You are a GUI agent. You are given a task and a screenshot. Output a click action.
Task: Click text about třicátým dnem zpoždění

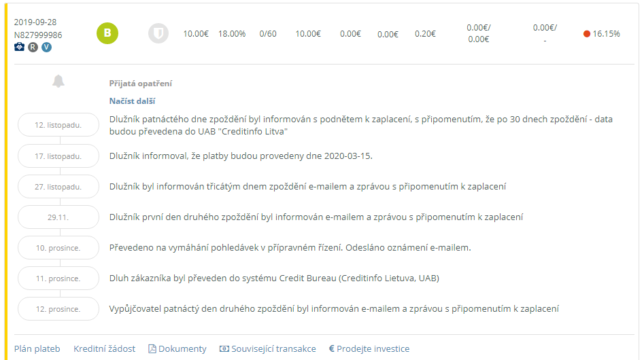pos(307,187)
